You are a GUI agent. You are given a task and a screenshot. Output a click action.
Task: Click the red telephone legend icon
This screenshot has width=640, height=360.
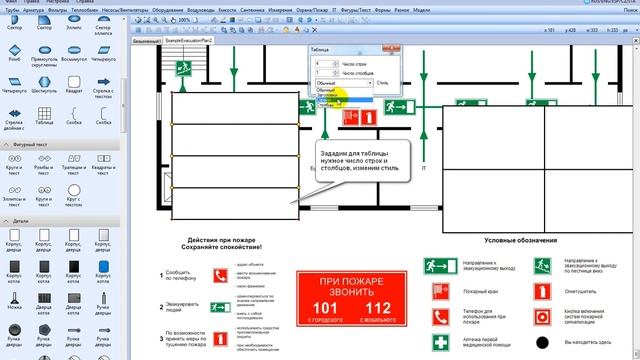(440, 317)
